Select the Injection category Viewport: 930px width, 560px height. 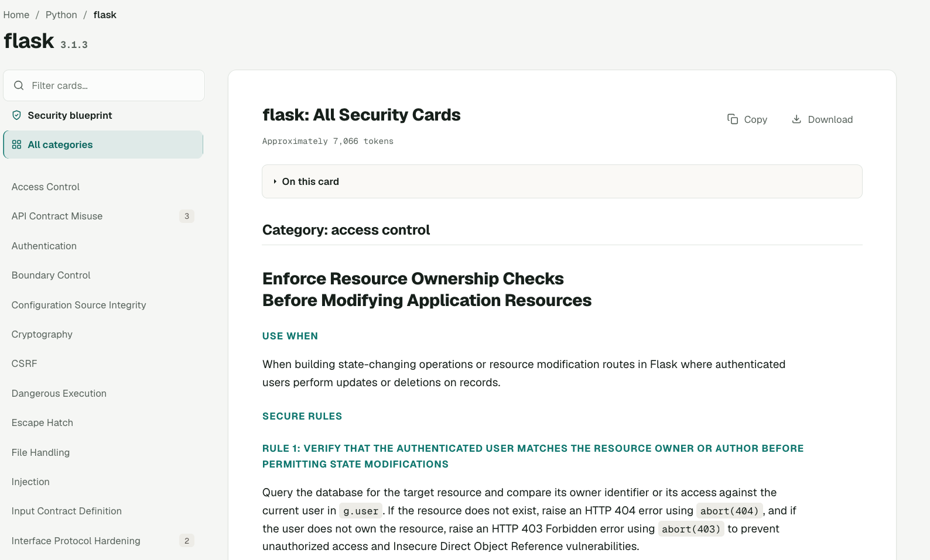[30, 482]
